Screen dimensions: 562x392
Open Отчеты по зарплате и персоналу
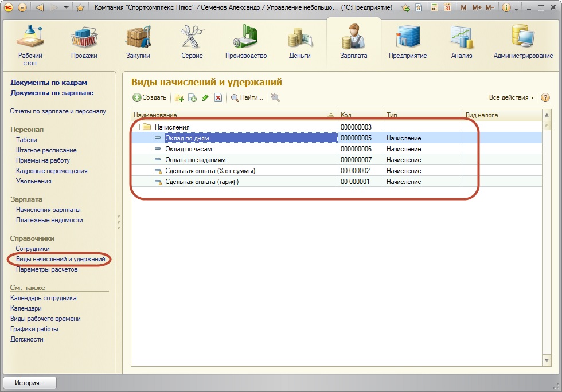click(58, 111)
